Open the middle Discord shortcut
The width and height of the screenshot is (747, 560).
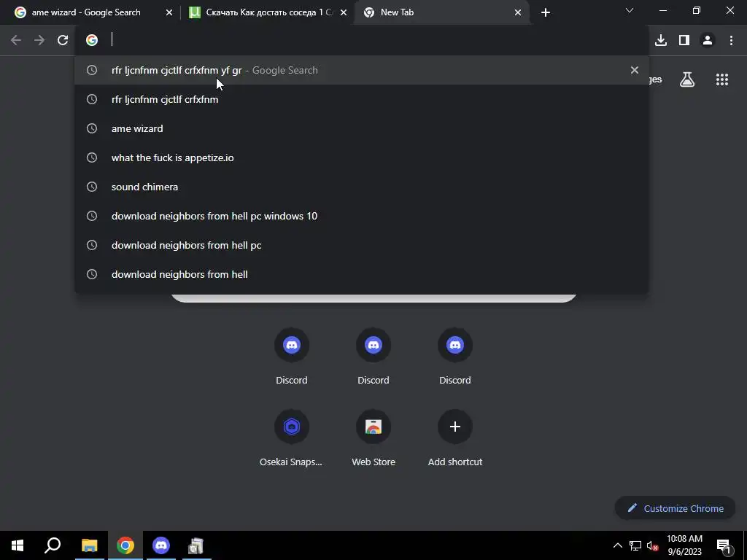(373, 356)
